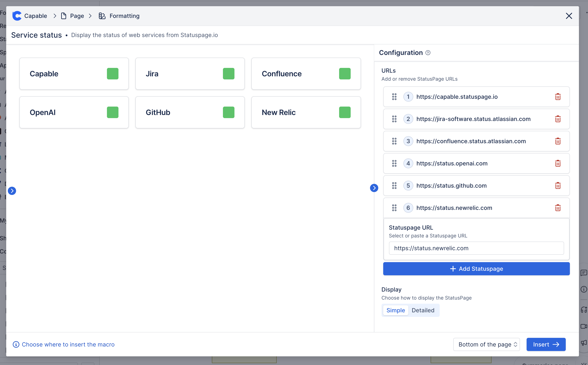Open the Configuration help icon
The width and height of the screenshot is (588, 365).
pos(428,53)
